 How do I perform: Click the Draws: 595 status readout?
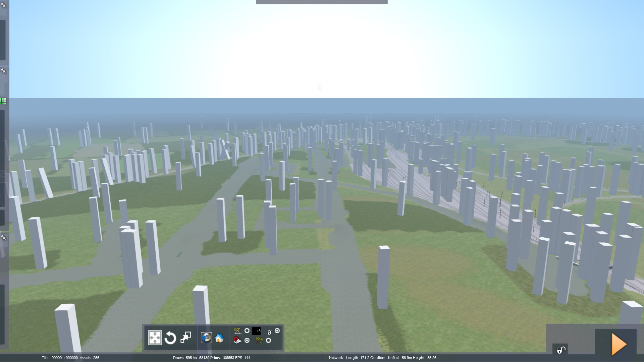pos(182,358)
